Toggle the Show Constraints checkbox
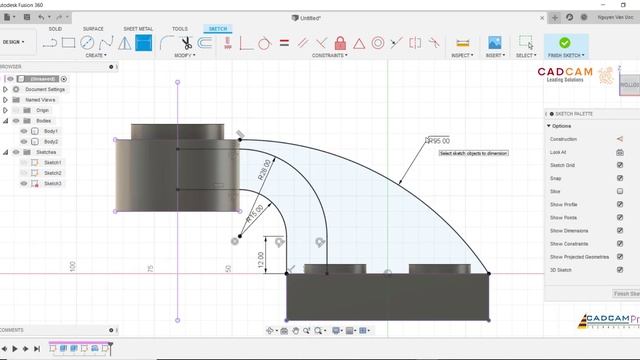The image size is (640, 360). pyautogui.click(x=620, y=244)
